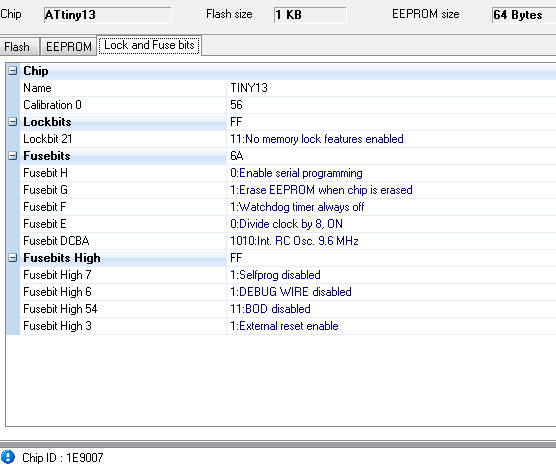
Task: Switch to the EEPROM tab
Action: (x=68, y=46)
